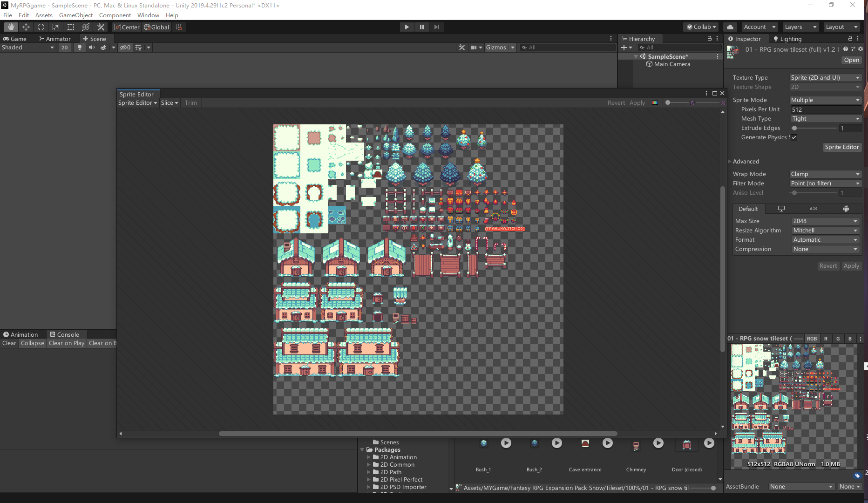Screen dimensions: 868x503
Task: Select the Rotate tool
Action: click(x=41, y=27)
